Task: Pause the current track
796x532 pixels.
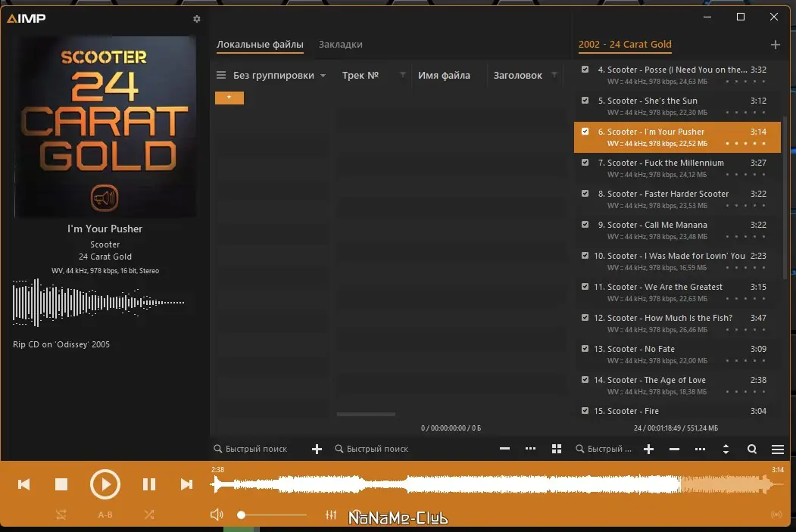Action: tap(148, 484)
